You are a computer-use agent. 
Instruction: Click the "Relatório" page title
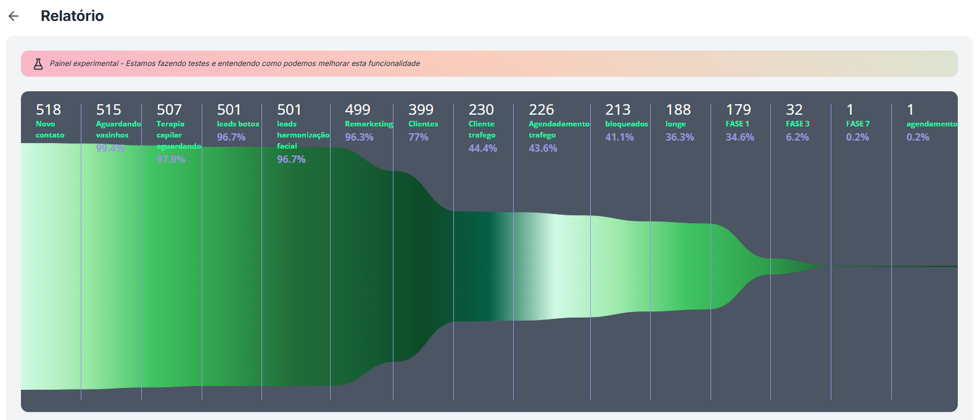[72, 16]
